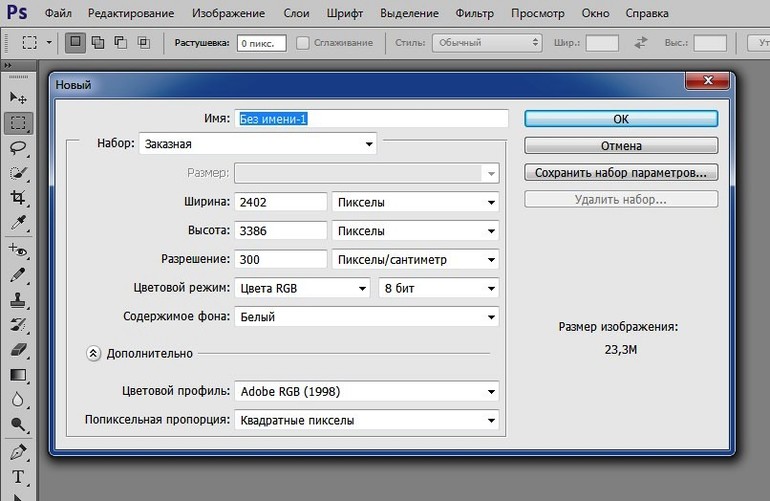Image resolution: width=770 pixels, height=501 pixels.
Task: Select the Gradient tool
Action: click(x=17, y=375)
